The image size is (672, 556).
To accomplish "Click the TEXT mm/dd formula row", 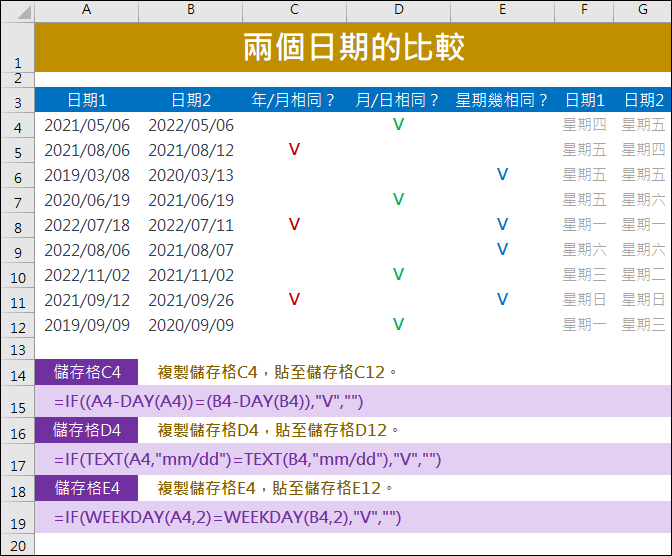I will [x=353, y=459].
